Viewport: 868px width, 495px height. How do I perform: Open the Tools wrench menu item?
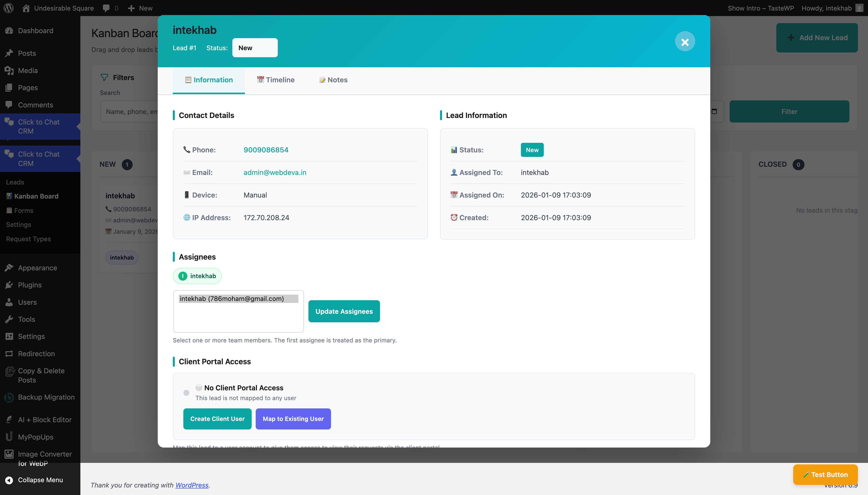click(26, 319)
